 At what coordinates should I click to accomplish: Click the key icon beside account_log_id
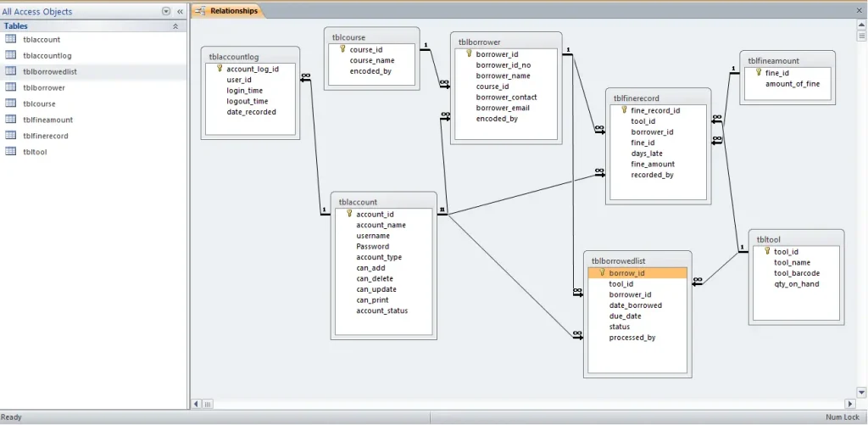click(x=220, y=69)
